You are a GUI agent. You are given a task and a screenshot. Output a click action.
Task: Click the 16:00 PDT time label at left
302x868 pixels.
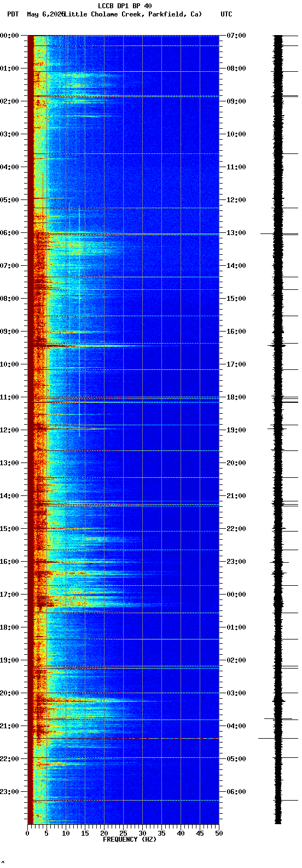click(x=10, y=562)
